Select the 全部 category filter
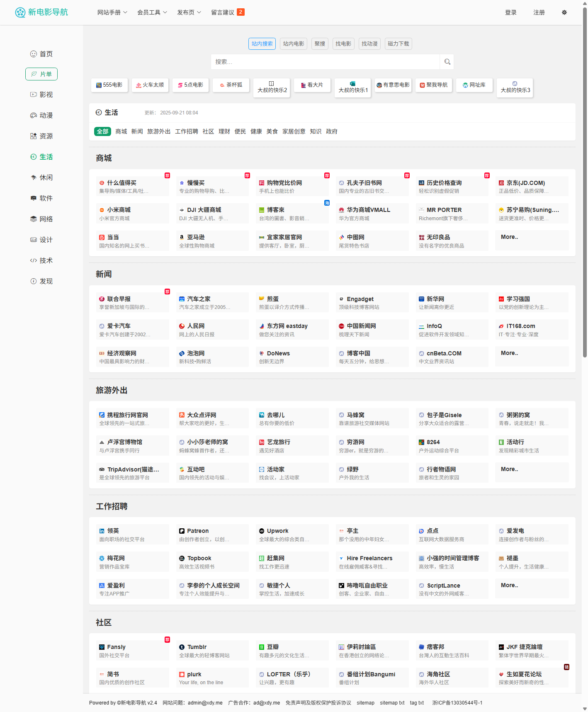 coord(102,131)
